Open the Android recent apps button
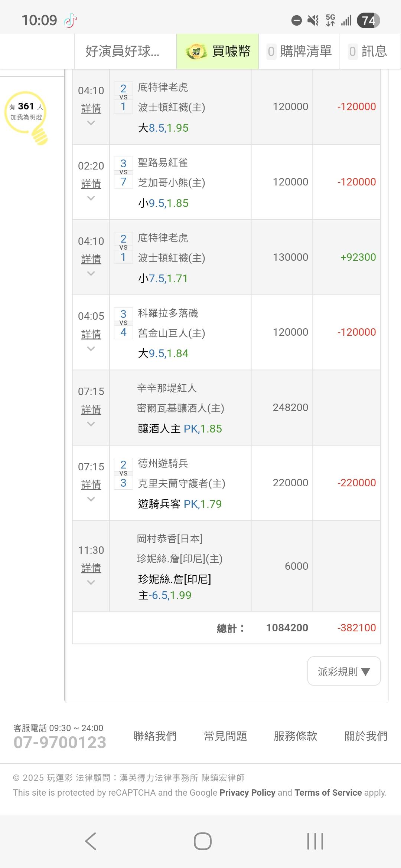This screenshot has width=401, height=868. [x=315, y=841]
